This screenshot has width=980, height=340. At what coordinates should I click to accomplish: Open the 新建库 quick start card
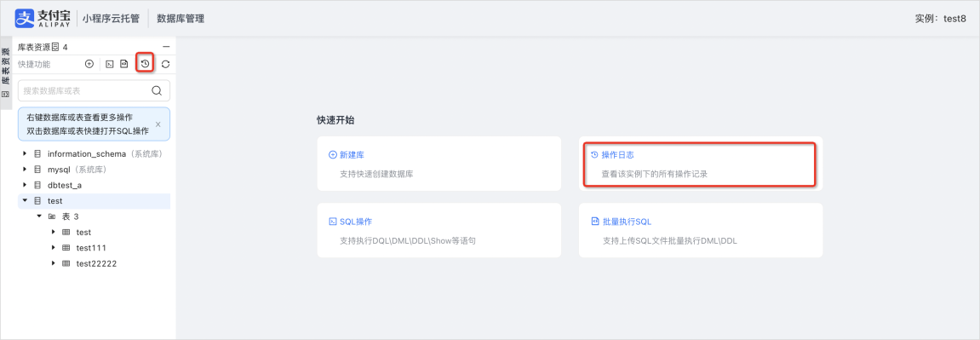pyautogui.click(x=438, y=164)
